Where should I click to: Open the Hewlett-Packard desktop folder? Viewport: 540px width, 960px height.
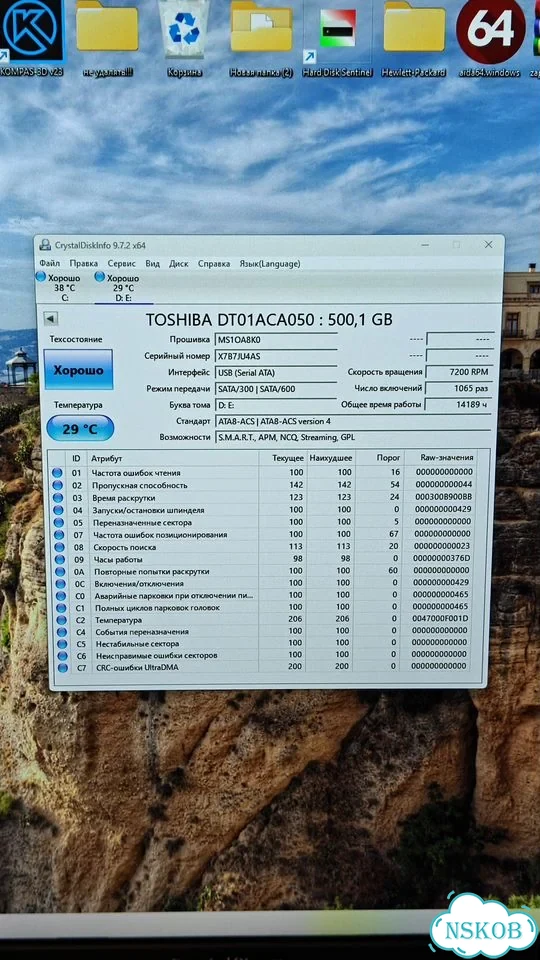pyautogui.click(x=414, y=39)
